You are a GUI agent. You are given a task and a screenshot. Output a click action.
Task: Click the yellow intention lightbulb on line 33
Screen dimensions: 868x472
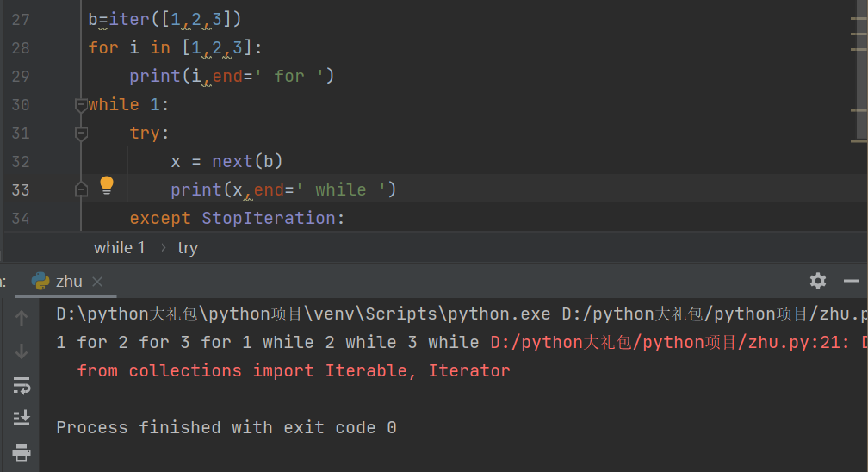click(x=107, y=184)
